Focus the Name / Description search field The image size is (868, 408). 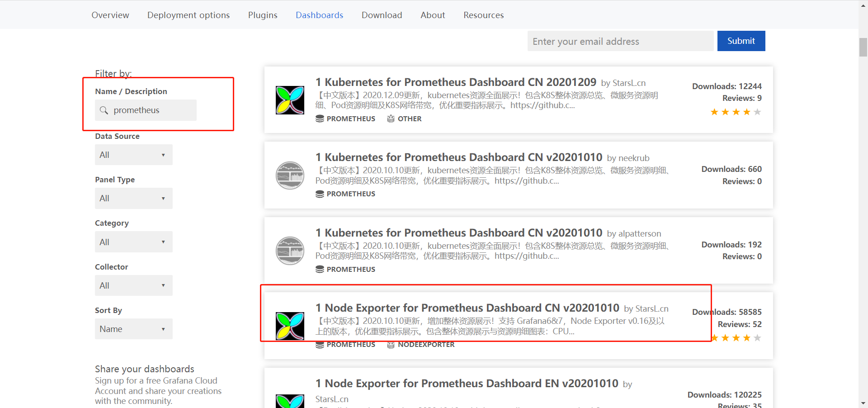(x=146, y=110)
